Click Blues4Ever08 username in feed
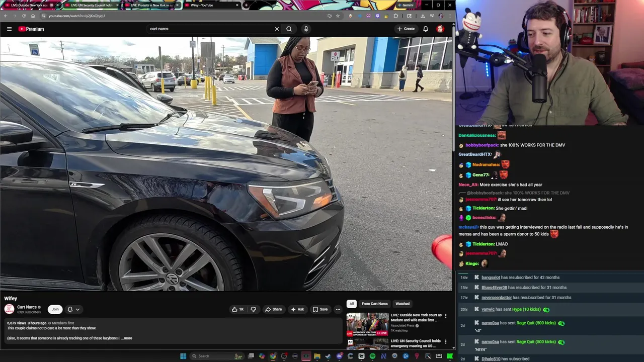644x362 pixels. 494,288
